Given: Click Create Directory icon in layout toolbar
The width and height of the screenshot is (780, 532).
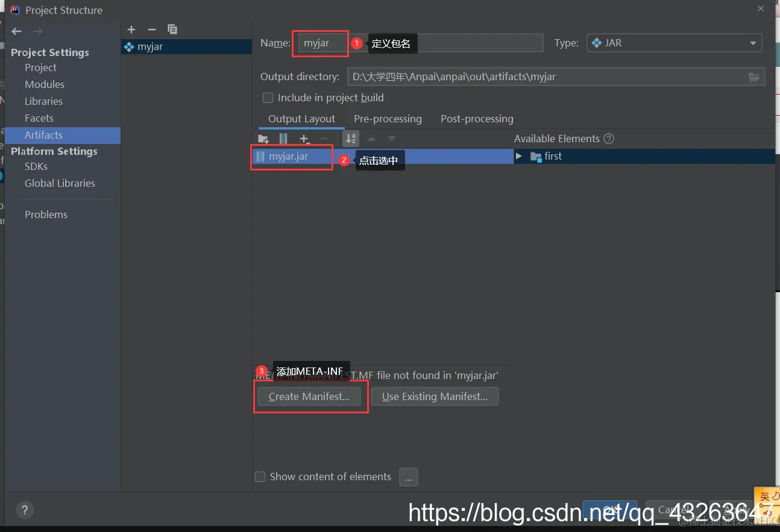Looking at the screenshot, I should tap(263, 139).
